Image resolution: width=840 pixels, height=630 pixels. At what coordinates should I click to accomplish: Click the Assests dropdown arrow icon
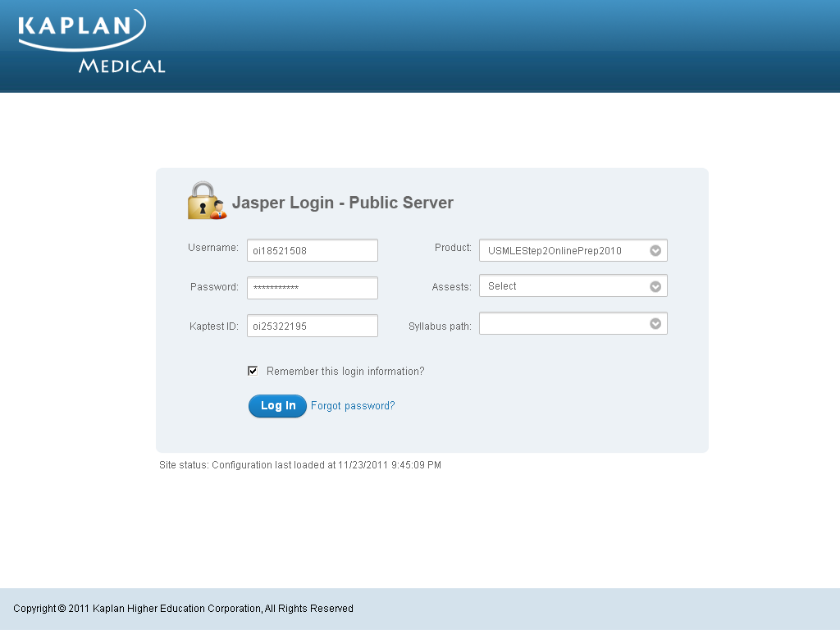point(655,286)
